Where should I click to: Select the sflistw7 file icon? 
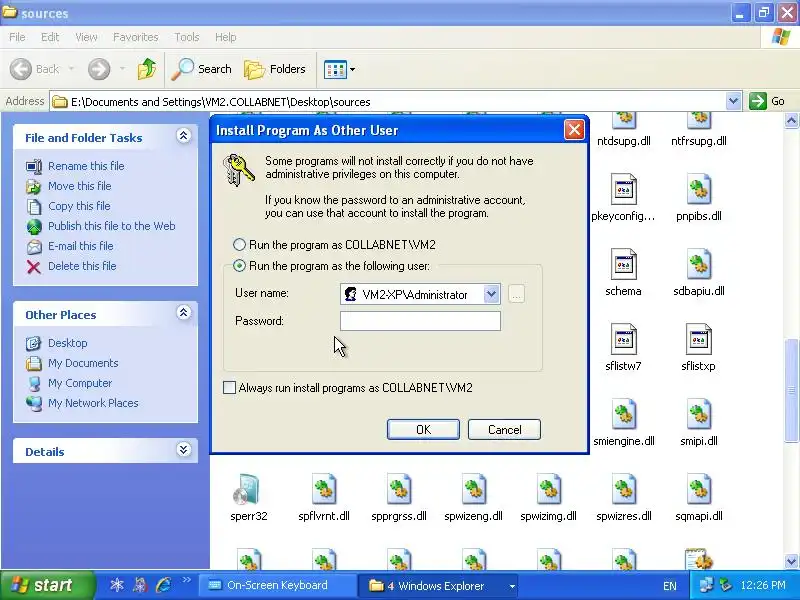623,340
